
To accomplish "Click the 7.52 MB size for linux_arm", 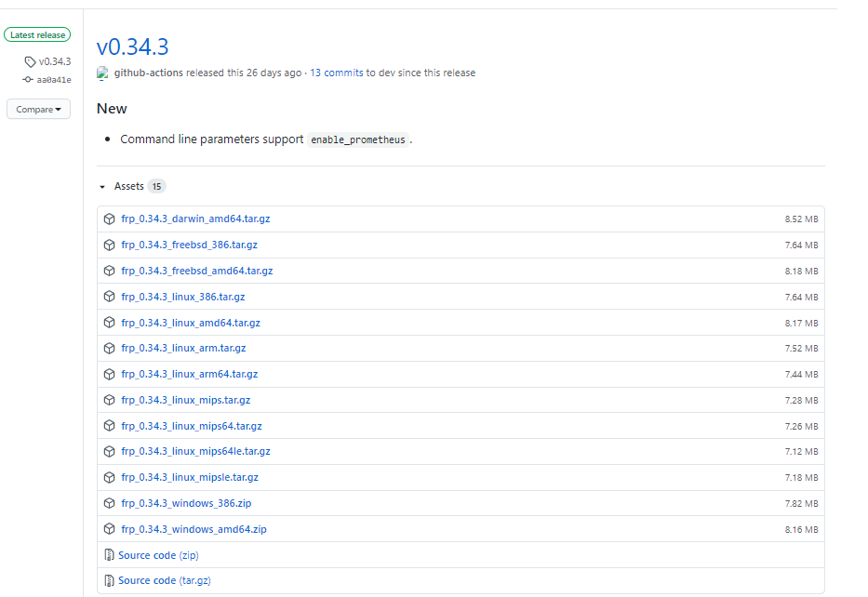I will click(x=801, y=349).
